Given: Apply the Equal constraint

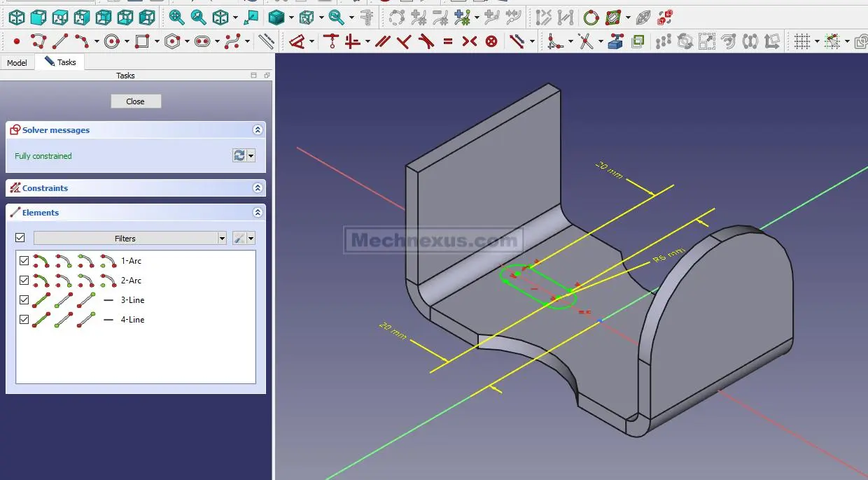Looking at the screenshot, I should (x=448, y=42).
